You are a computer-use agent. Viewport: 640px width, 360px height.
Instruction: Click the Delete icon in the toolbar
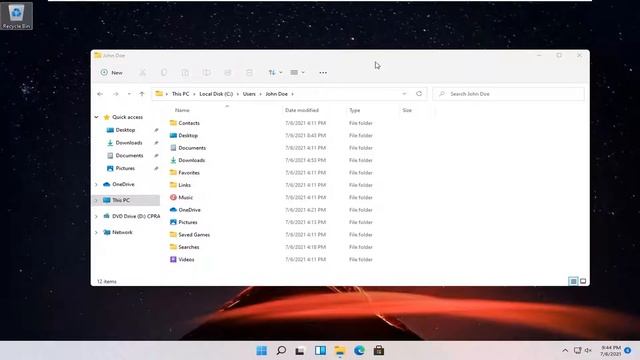point(249,73)
